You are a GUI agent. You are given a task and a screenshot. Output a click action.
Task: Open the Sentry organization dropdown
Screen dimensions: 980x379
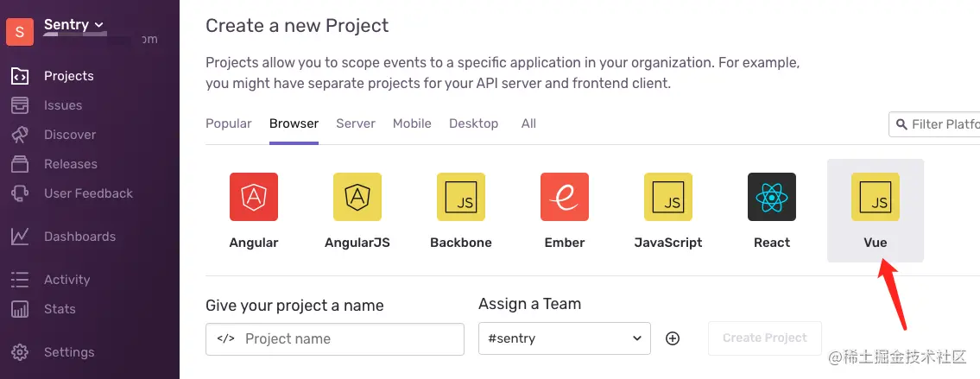click(x=73, y=25)
